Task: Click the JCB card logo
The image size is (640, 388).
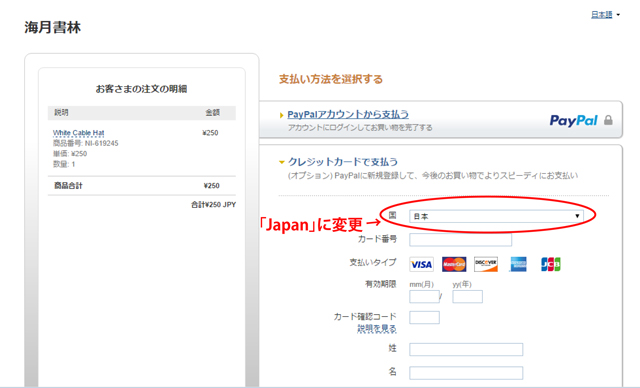Action: click(551, 264)
